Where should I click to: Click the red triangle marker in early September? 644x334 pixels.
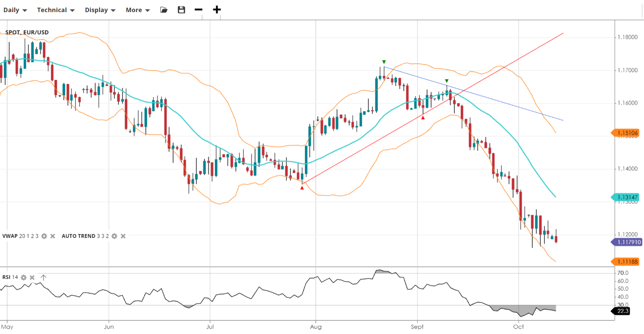pyautogui.click(x=423, y=117)
